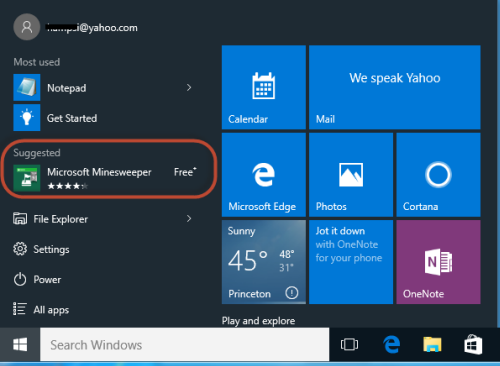Open the Calendar tile
Screen dimensions: 500x366
[x=264, y=87]
